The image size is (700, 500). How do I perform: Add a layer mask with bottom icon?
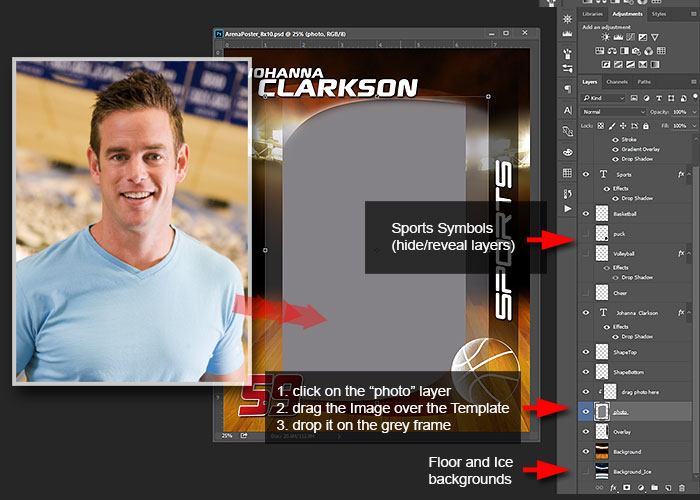pos(627,488)
